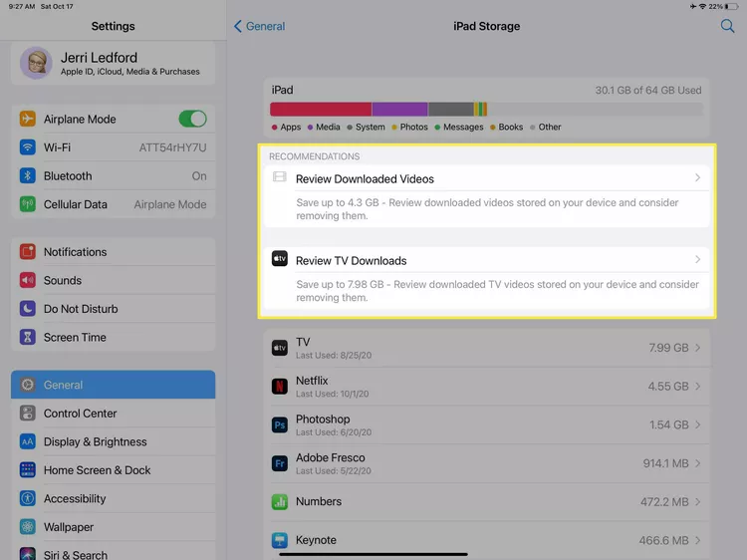Select Screen Time in the sidebar
The width and height of the screenshot is (747, 560).
point(113,338)
